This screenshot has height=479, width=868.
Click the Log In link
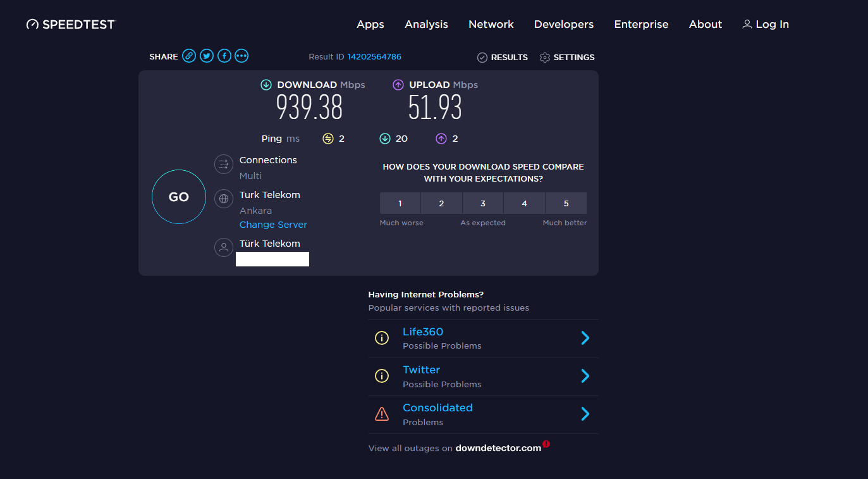pos(773,25)
